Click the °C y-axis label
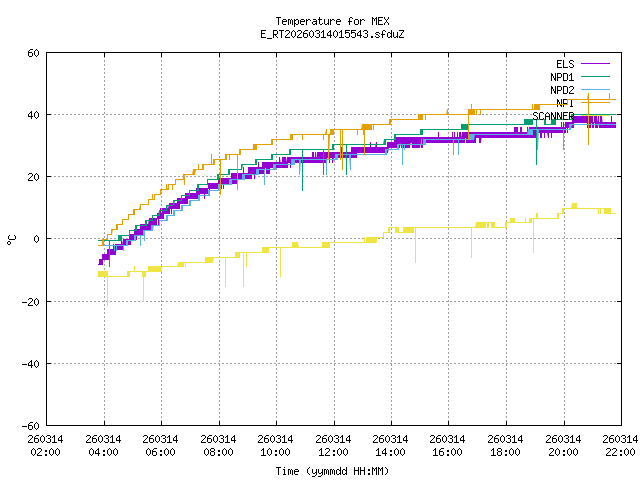 point(12,239)
